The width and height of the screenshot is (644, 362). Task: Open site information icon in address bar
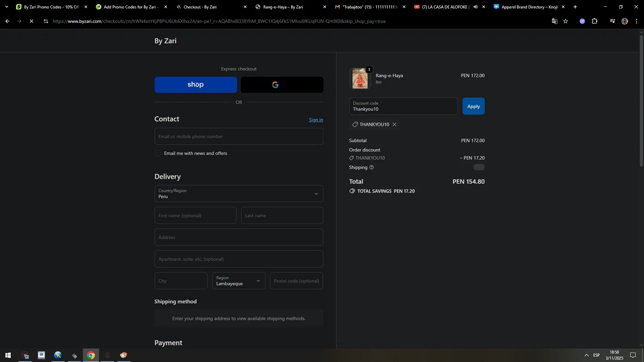[x=46, y=21]
